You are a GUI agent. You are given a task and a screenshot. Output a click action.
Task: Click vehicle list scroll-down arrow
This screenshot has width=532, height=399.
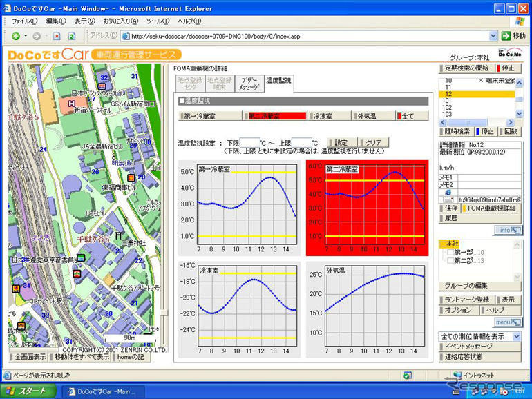click(519, 114)
